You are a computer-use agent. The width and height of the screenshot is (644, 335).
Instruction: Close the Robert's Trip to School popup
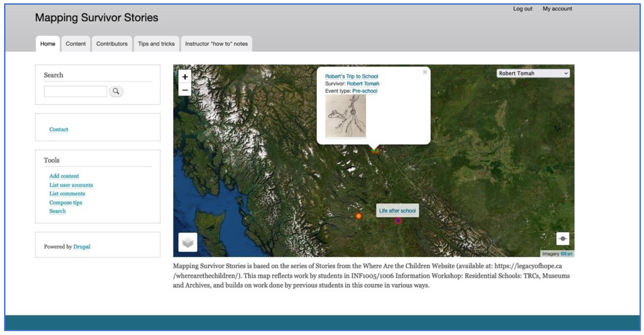tap(425, 72)
